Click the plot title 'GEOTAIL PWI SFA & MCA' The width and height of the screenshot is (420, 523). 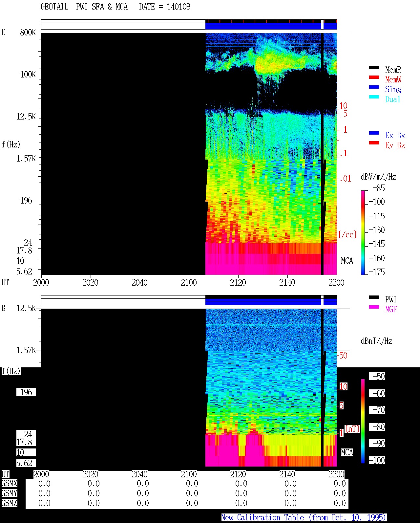tap(84, 7)
